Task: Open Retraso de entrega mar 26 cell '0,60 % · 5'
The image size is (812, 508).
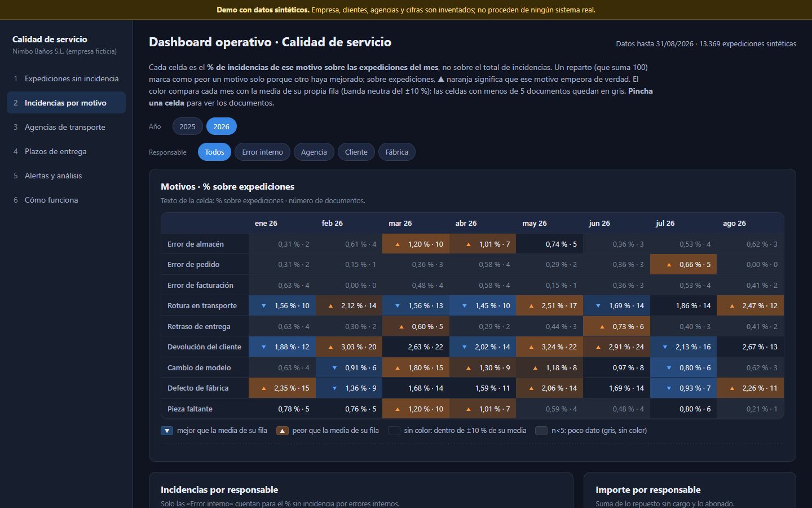Action: coord(416,326)
